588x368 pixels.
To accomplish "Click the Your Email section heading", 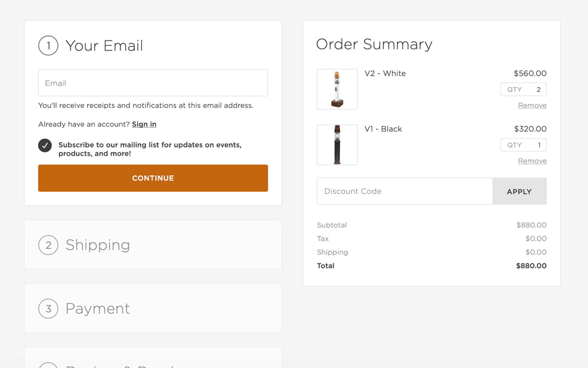I will (104, 46).
